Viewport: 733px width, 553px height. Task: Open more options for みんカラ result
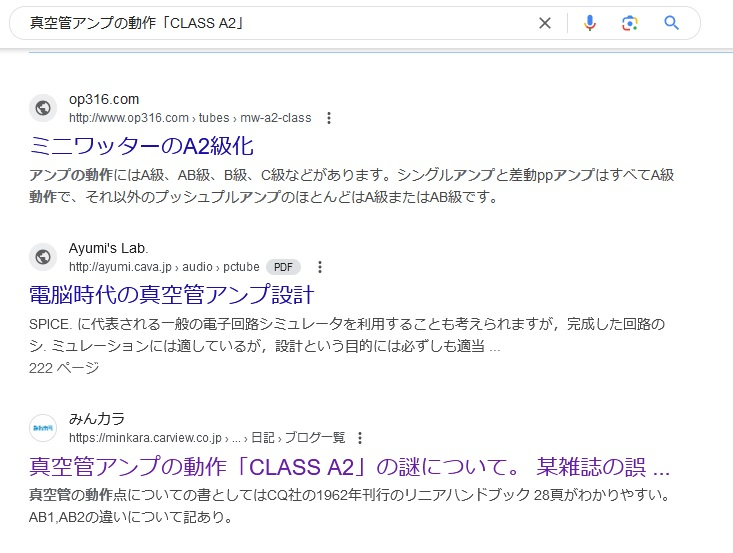tap(359, 438)
